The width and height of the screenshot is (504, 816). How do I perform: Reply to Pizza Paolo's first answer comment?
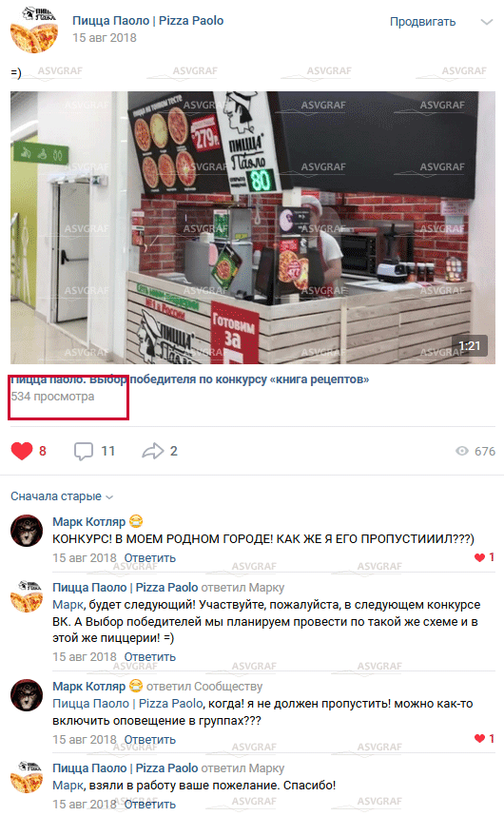150,657
